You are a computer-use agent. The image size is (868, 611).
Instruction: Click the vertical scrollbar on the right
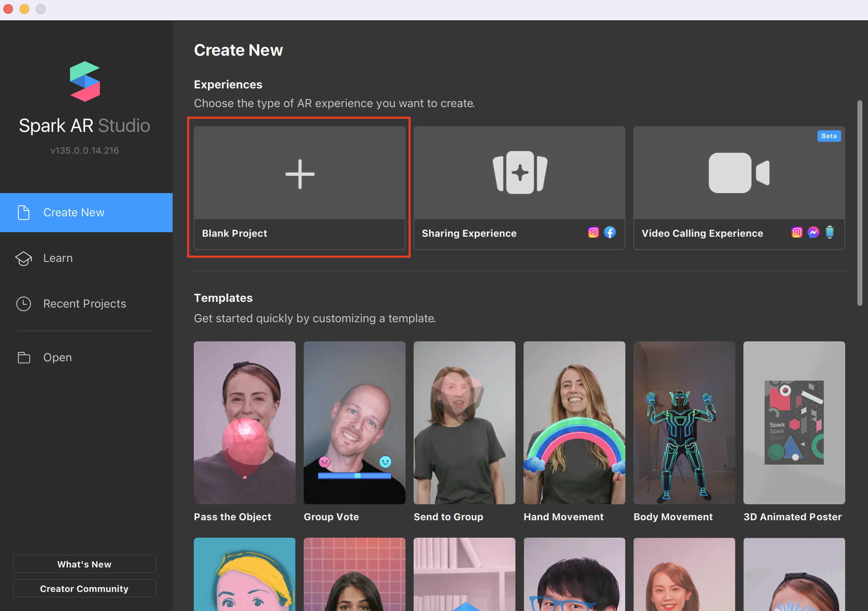(x=859, y=204)
